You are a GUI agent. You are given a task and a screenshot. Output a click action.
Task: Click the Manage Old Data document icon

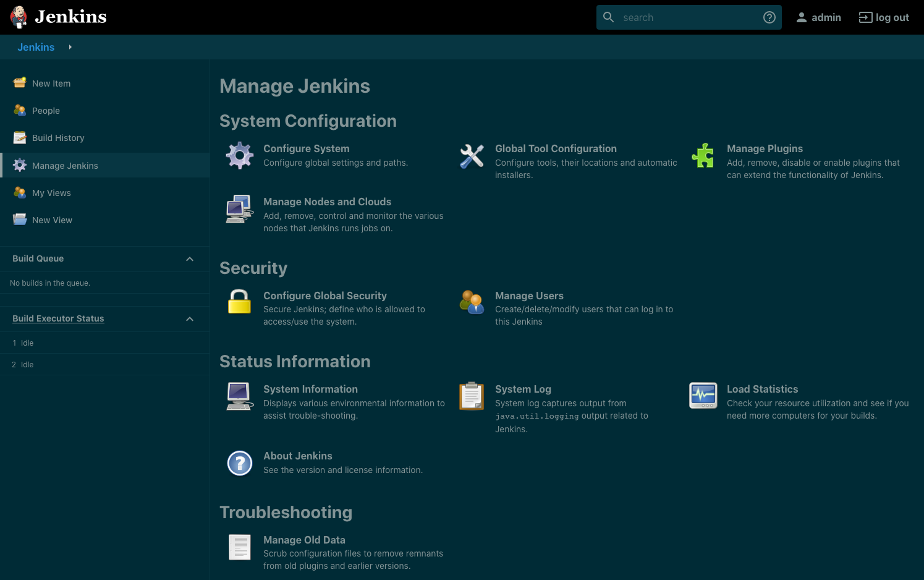pos(240,547)
